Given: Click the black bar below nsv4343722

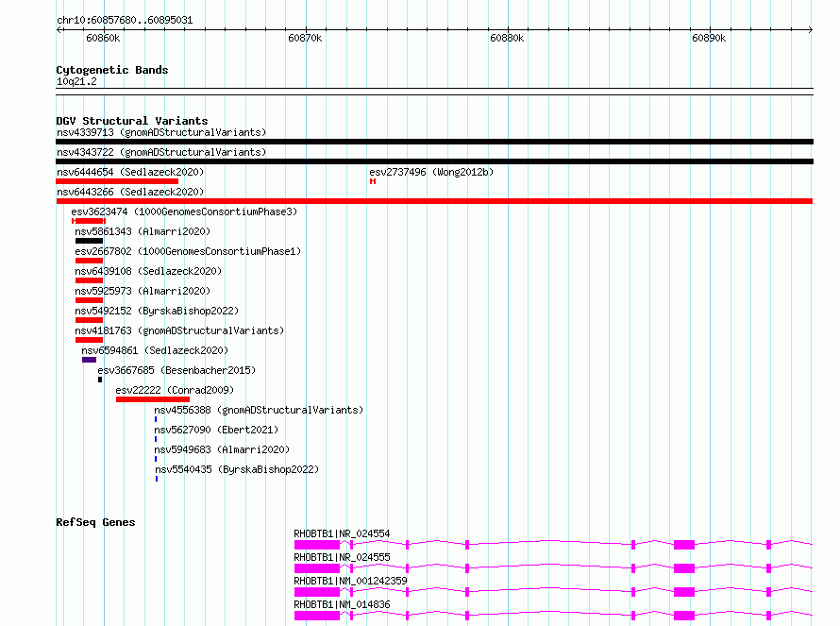Looking at the screenshot, I should tap(434, 161).
